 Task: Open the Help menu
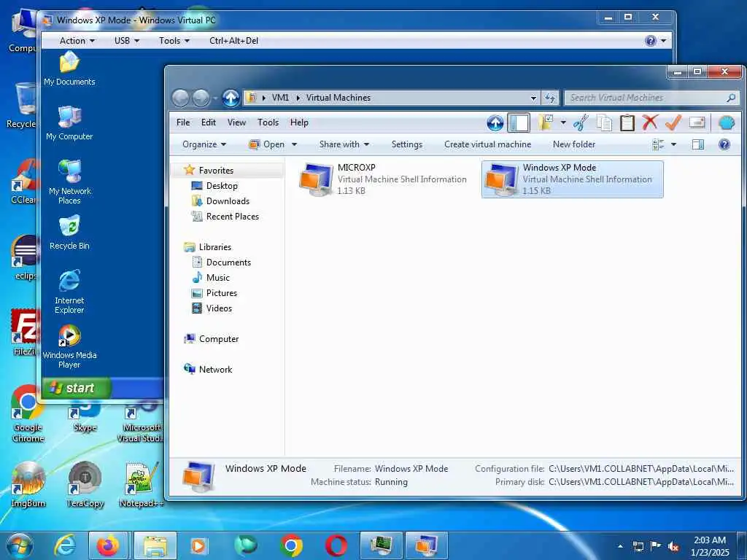(299, 122)
